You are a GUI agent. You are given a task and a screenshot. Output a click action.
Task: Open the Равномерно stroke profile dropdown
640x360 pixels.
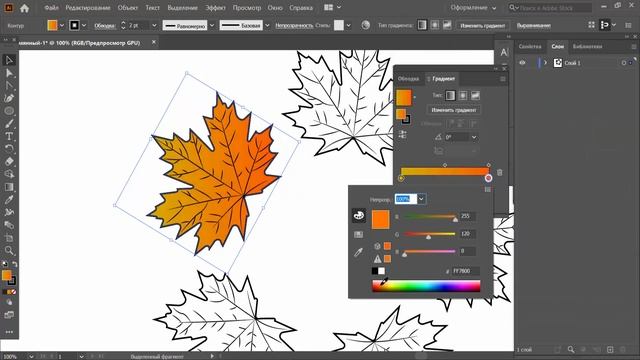point(212,25)
